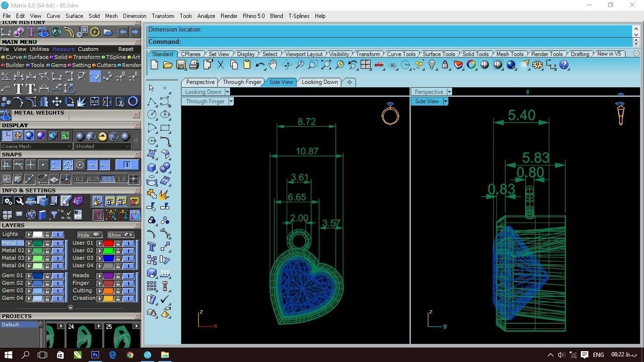The width and height of the screenshot is (644, 362).
Task: Click the padlock Lock icon
Action: click(445, 65)
